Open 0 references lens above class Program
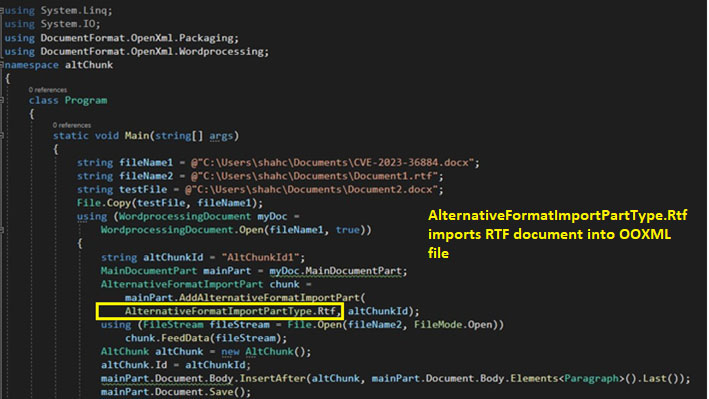This screenshot has width=709, height=399. tap(47, 90)
